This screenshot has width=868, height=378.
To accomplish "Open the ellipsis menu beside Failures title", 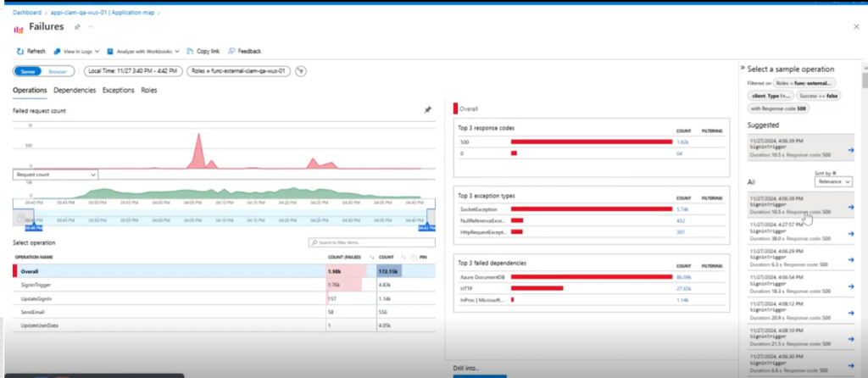I will coord(91,26).
